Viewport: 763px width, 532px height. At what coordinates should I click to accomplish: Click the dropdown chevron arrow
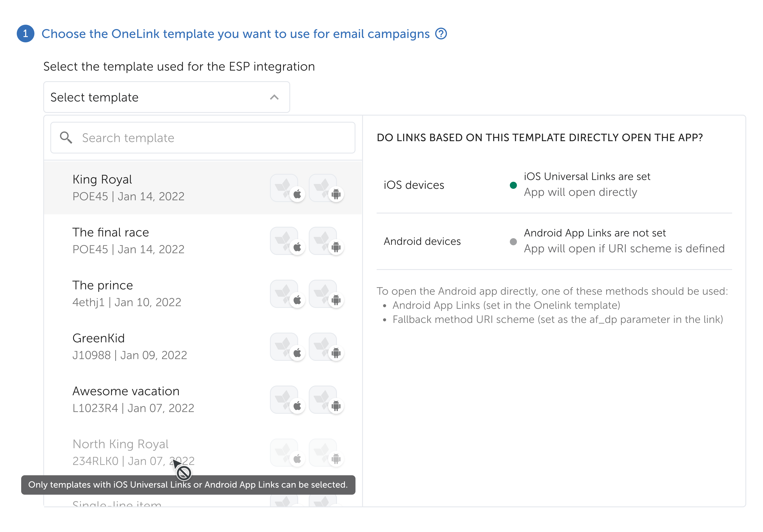(x=274, y=97)
